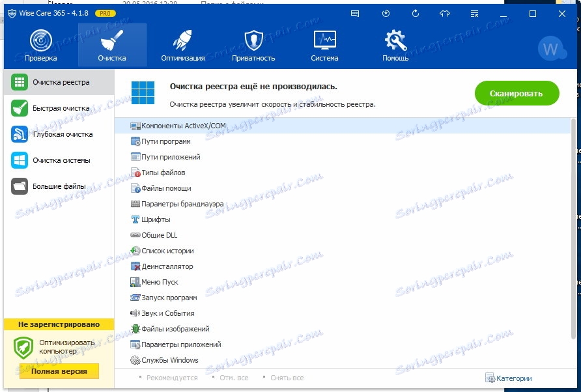This screenshot has height=392, width=581.
Task: Select Список истории row
Action: (x=343, y=251)
